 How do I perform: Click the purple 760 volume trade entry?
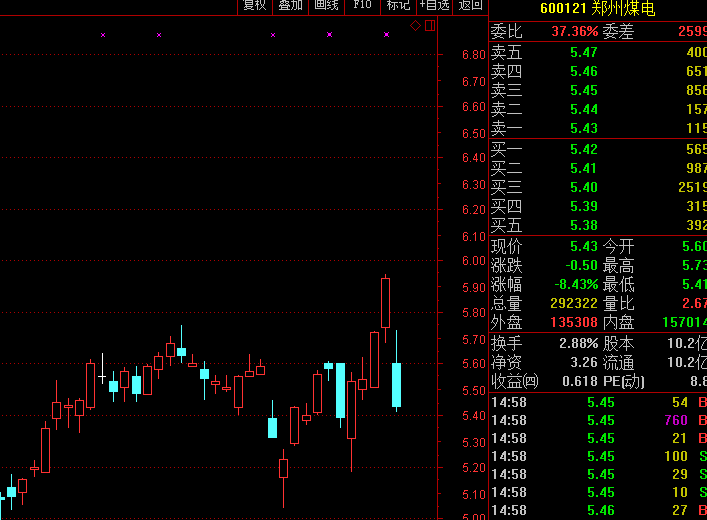(676, 420)
